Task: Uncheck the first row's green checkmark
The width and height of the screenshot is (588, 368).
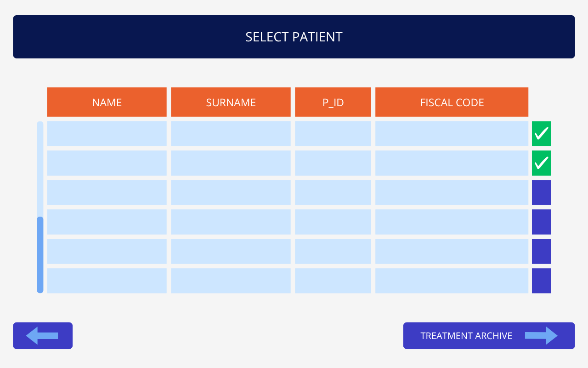Action: point(542,134)
